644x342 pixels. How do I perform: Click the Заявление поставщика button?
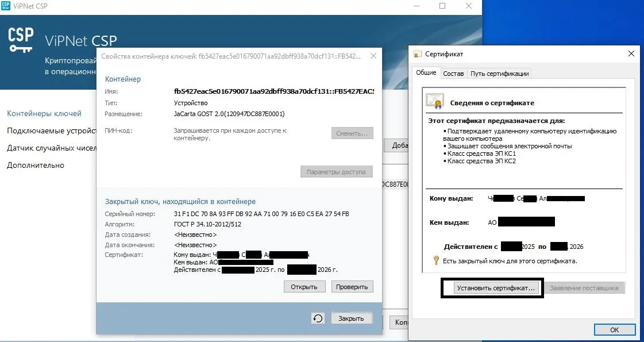click(x=584, y=288)
